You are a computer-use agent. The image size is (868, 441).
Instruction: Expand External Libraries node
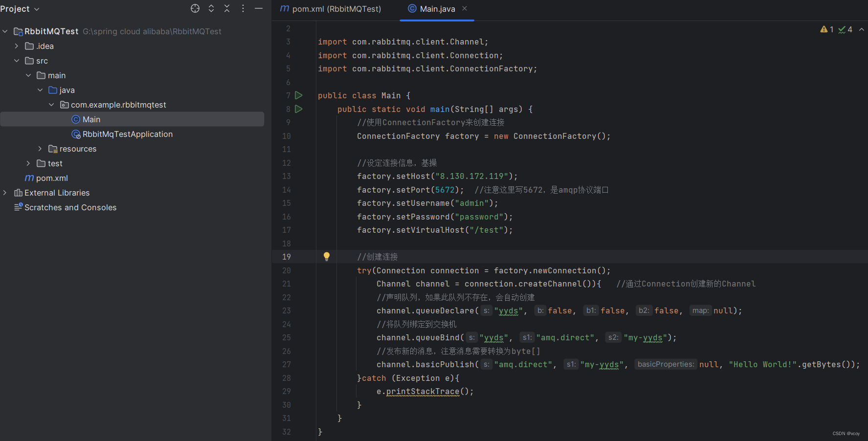(x=5, y=193)
